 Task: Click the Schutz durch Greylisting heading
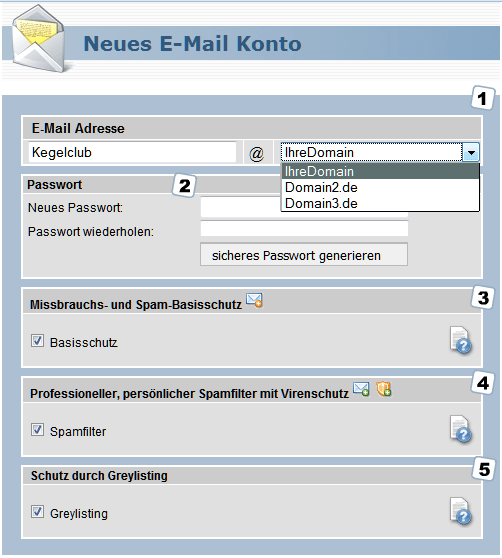click(x=99, y=476)
